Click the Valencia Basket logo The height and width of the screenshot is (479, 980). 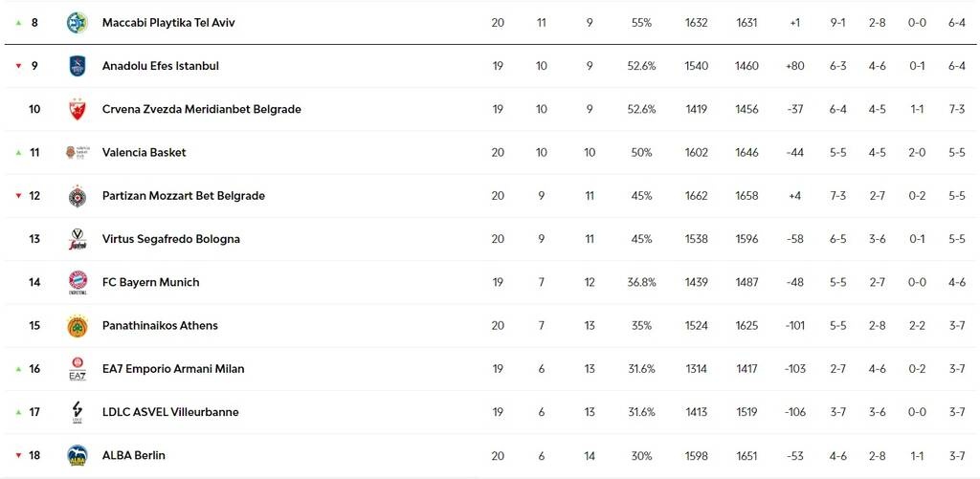pos(78,152)
